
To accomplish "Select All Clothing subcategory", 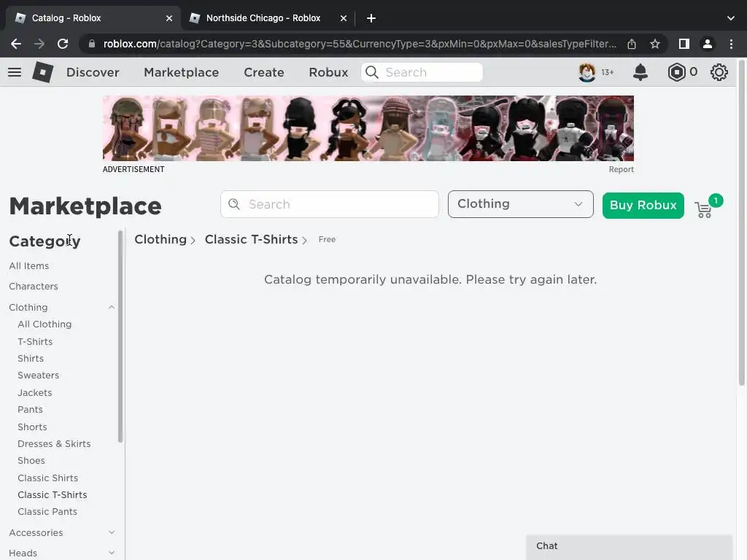I will (x=44, y=324).
